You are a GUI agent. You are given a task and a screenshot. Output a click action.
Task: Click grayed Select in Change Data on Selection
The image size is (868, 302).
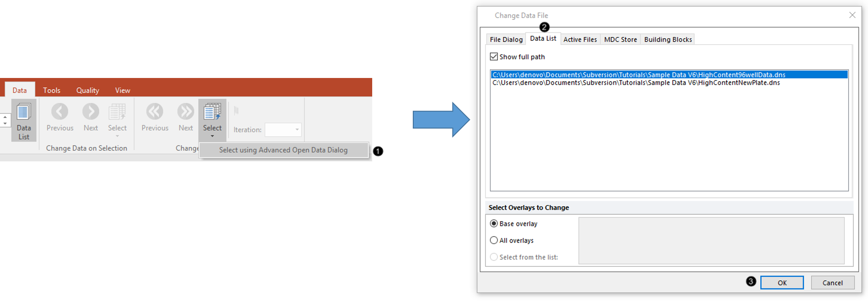[117, 119]
